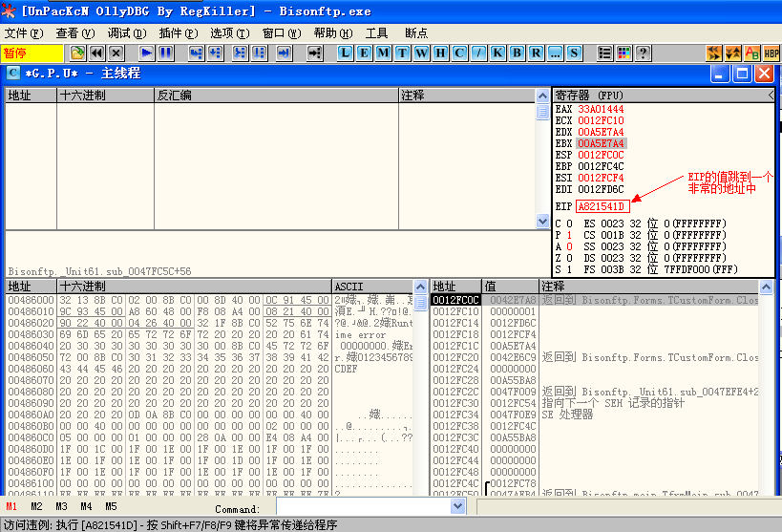
Task: Switch to memory preset M2
Action: coord(36,506)
